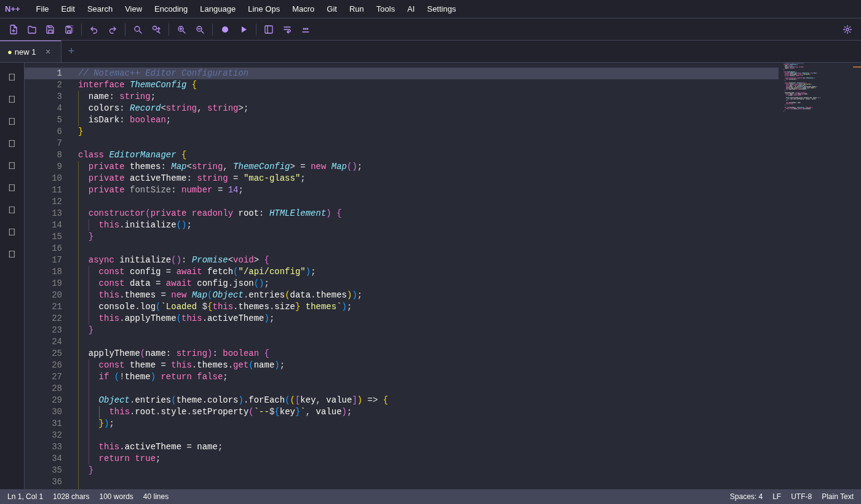Image resolution: width=861 pixels, height=504 pixels.
Task: Click the Redo arrow icon
Action: click(x=113, y=30)
